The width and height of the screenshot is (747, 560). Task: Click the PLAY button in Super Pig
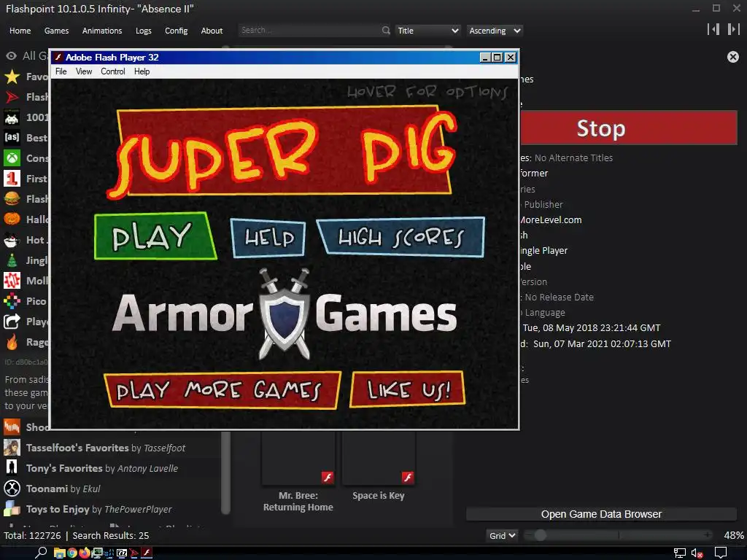tap(155, 236)
